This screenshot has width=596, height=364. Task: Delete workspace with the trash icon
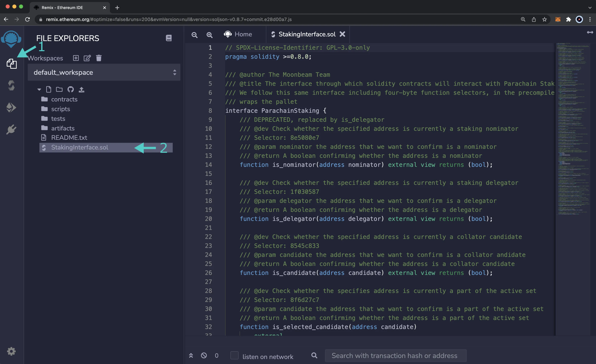click(x=99, y=58)
